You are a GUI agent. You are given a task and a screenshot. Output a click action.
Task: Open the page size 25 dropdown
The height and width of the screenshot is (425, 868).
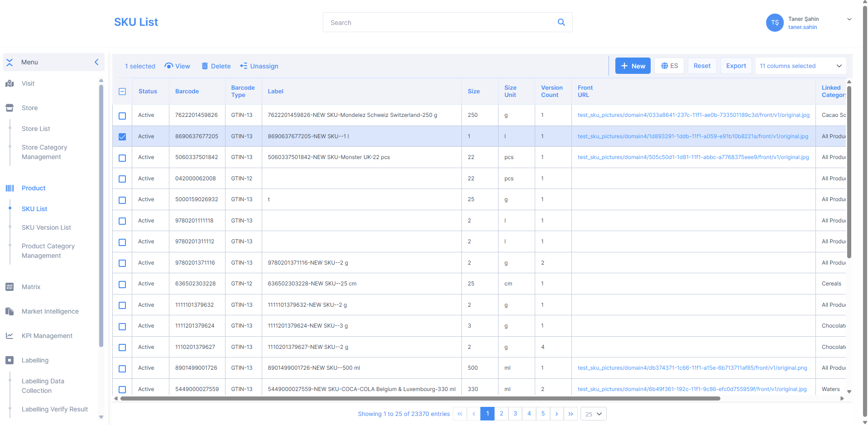point(593,414)
